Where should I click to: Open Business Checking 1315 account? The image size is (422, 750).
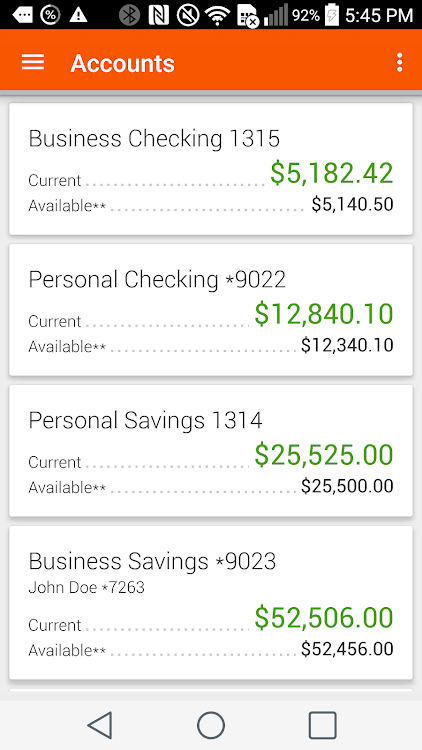coord(211,169)
